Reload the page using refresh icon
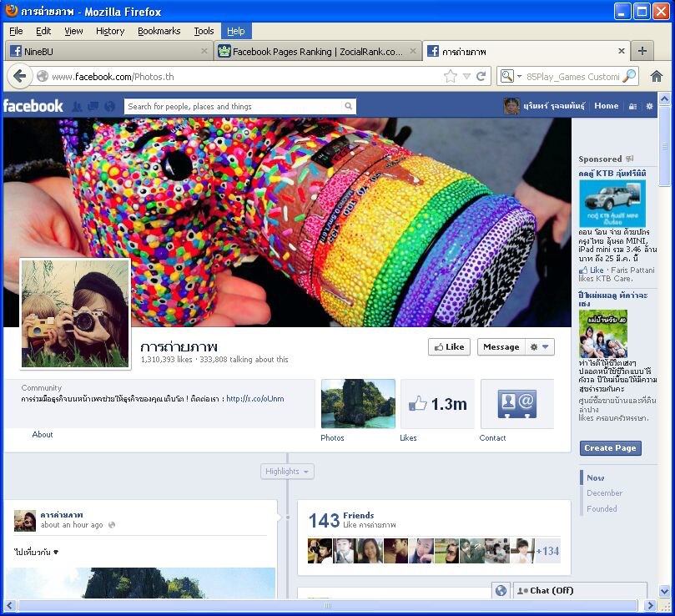Screen dimensions: 675x616 [x=481, y=76]
